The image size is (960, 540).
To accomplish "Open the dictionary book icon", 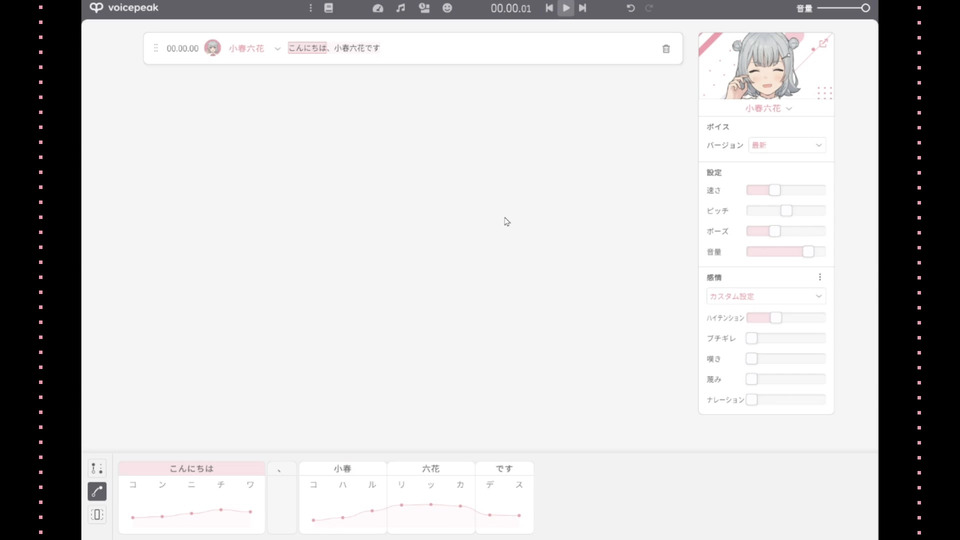I will [x=329, y=8].
